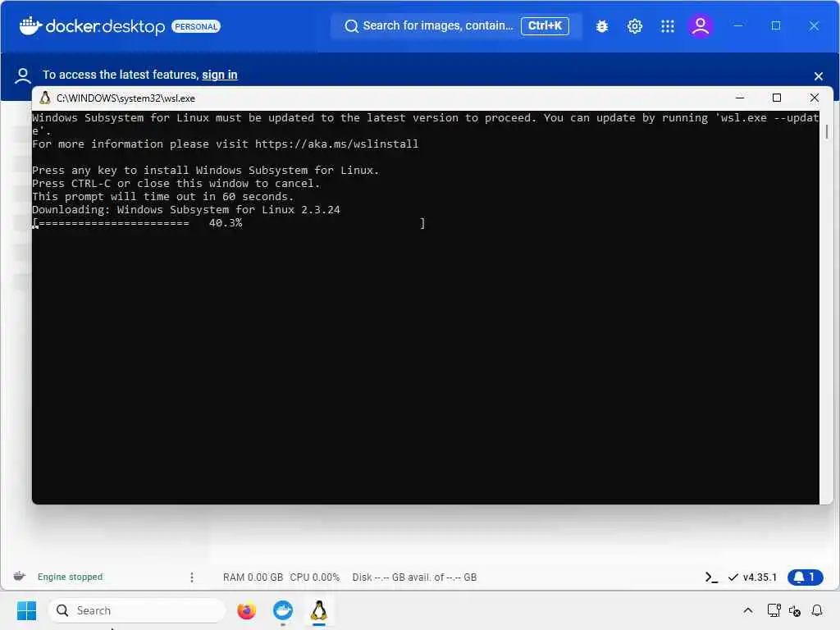This screenshot has width=840, height=630.
Task: Click the taskbar Search box
Action: [x=137, y=610]
